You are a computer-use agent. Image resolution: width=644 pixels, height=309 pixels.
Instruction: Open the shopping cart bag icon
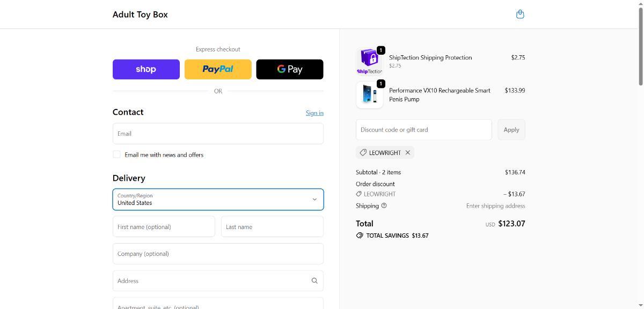[519, 14]
